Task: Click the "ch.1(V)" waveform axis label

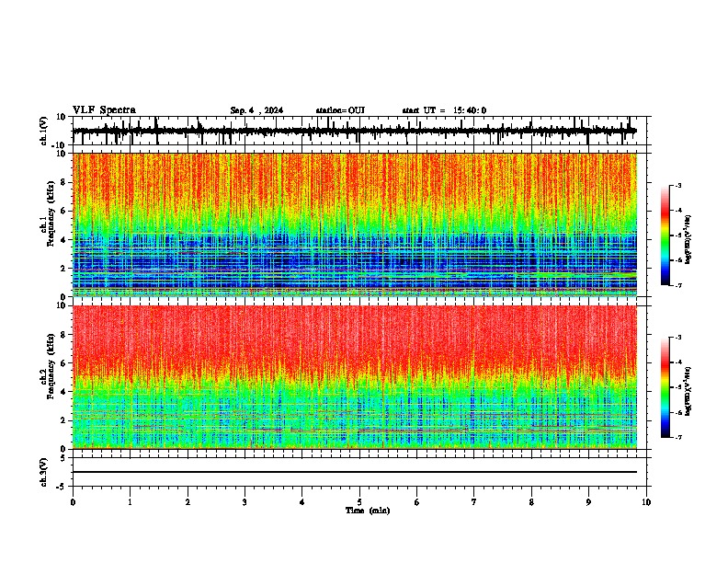Action: pos(44,131)
